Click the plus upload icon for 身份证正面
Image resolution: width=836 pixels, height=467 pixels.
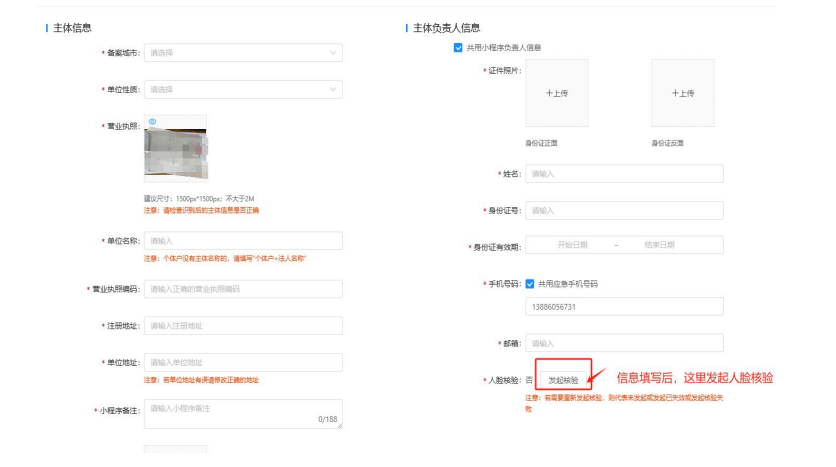(x=556, y=93)
